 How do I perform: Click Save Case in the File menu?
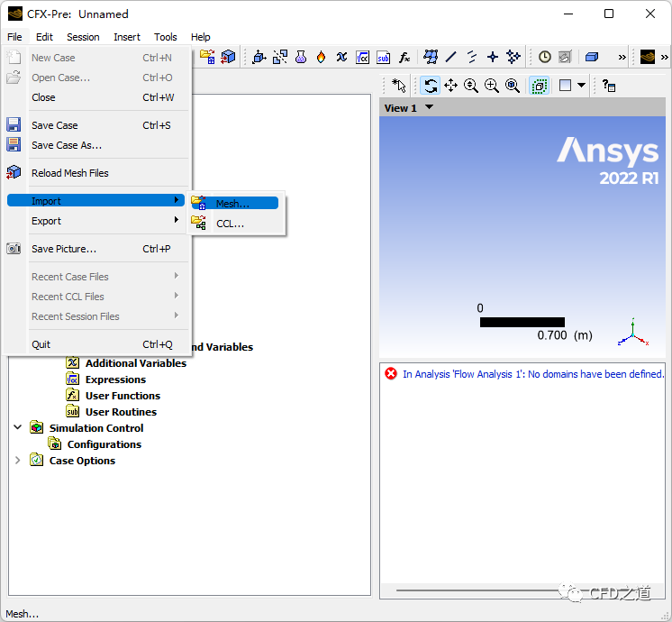click(97, 125)
